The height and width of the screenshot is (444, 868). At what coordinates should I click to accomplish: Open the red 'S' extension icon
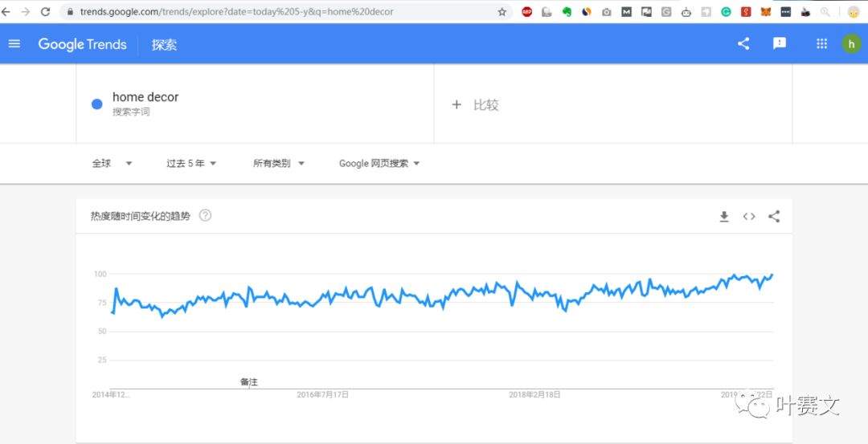pos(746,11)
